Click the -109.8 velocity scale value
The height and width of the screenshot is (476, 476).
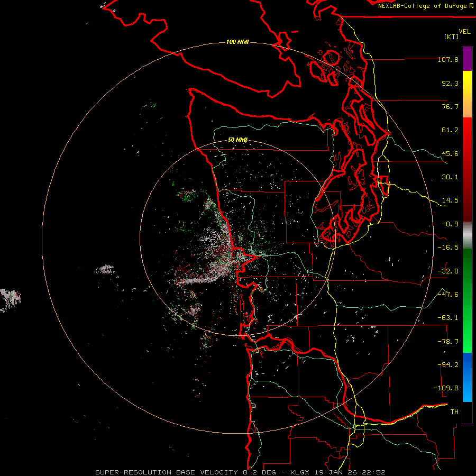446,388
